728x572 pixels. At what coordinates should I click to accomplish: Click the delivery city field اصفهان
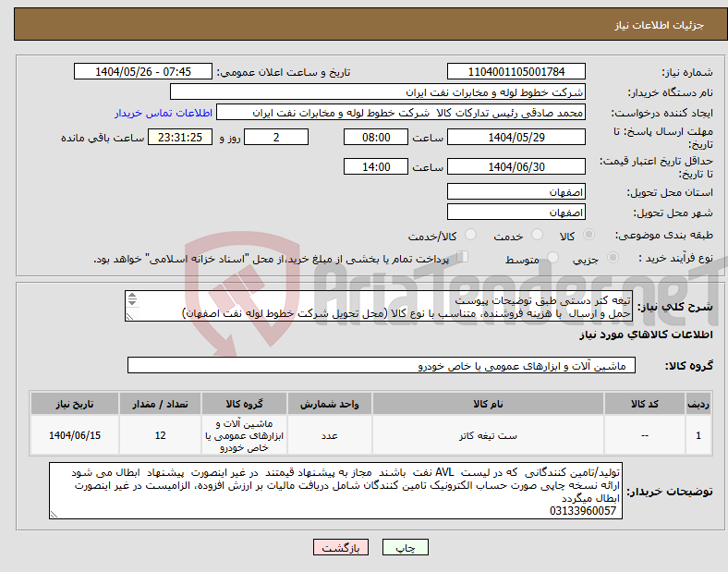516,213
